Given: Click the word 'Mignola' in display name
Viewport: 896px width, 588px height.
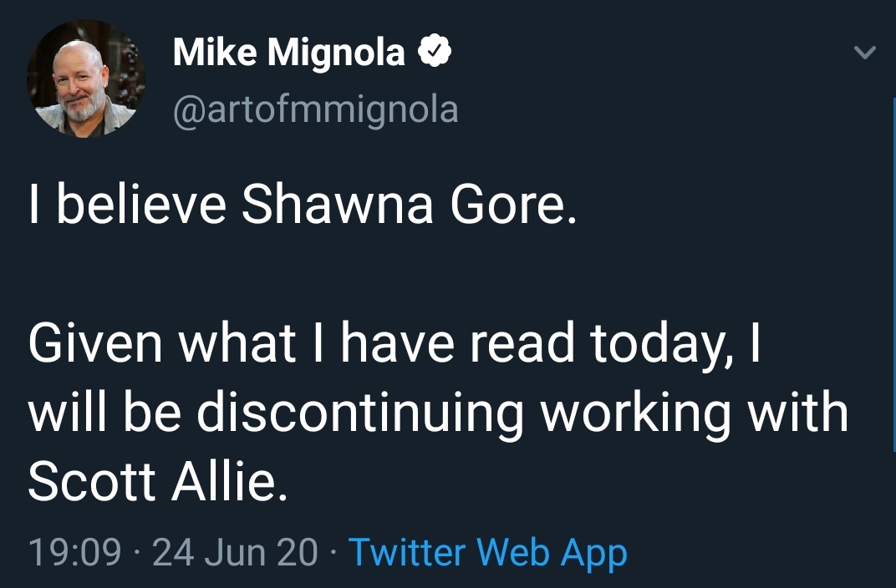Looking at the screenshot, I should 337,53.
